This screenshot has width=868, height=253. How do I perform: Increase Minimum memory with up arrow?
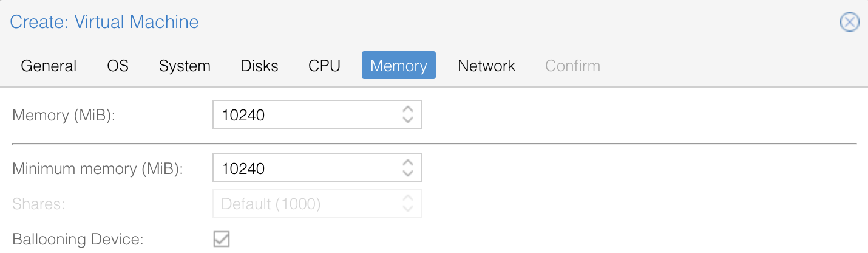click(x=408, y=162)
